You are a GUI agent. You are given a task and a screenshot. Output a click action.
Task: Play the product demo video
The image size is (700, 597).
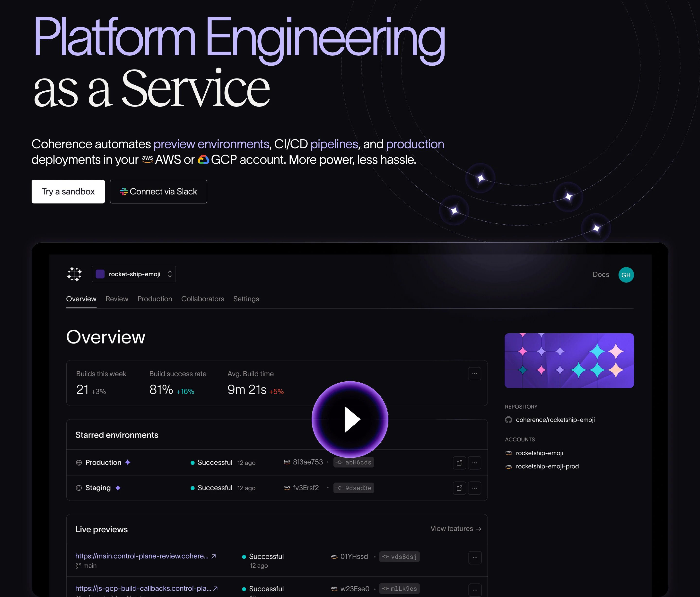coord(350,419)
